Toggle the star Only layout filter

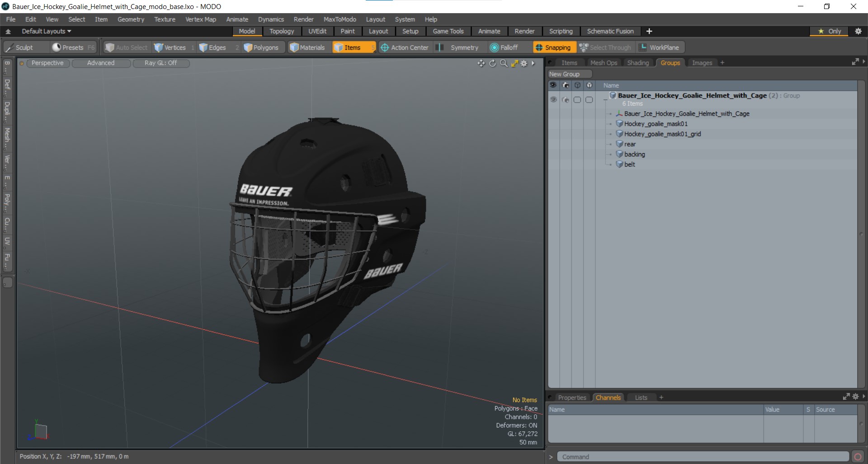pos(829,31)
